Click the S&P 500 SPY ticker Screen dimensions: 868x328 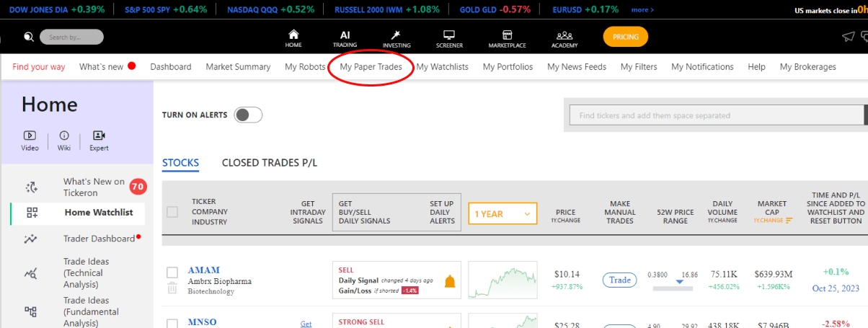click(x=165, y=9)
